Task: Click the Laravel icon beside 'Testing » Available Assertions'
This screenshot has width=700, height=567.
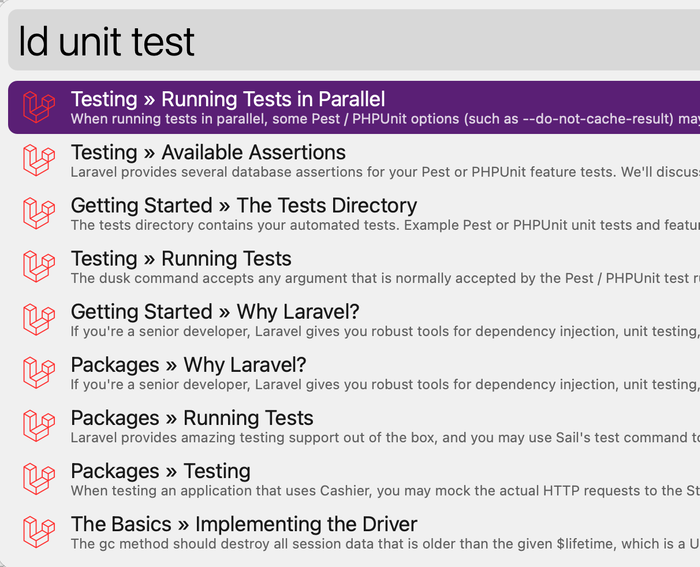Action: pos(39,160)
